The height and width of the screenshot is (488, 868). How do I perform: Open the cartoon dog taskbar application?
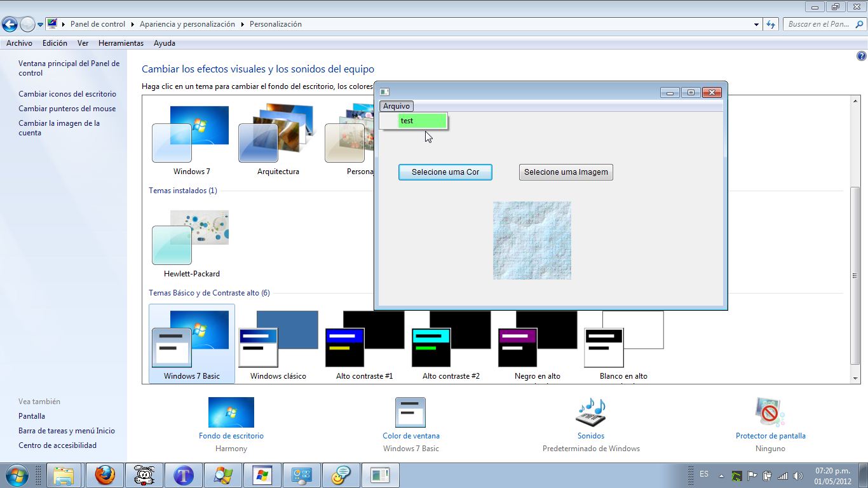144,475
